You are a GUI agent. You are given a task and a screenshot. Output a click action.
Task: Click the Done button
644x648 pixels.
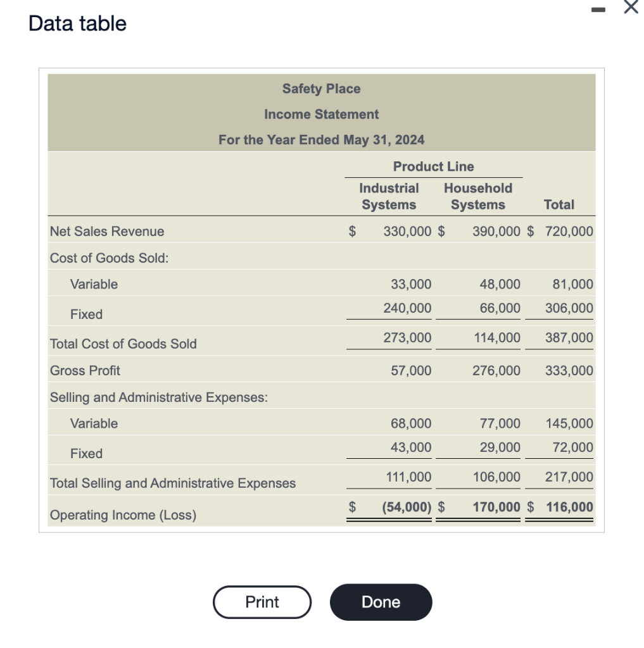click(380, 602)
